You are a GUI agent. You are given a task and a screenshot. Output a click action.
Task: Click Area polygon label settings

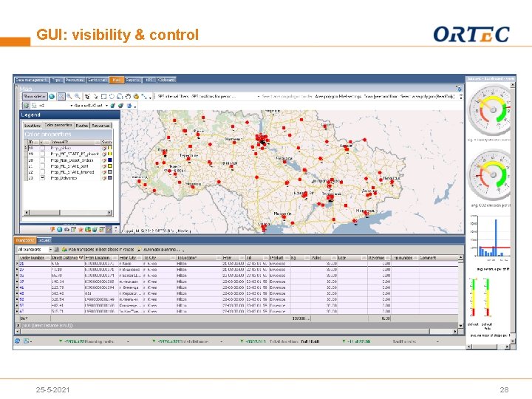pyautogui.click(x=338, y=96)
